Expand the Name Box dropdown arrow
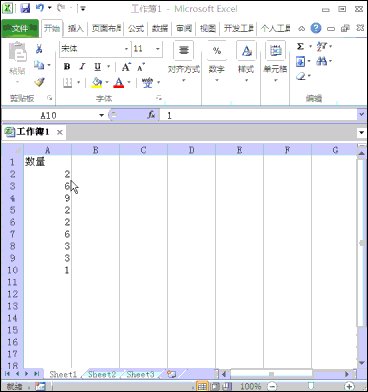The height and width of the screenshot is (392, 368). click(101, 115)
